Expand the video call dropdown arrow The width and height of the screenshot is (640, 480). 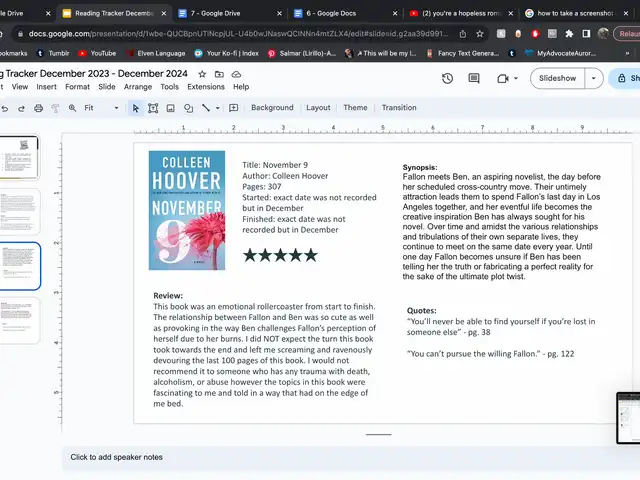pos(515,78)
